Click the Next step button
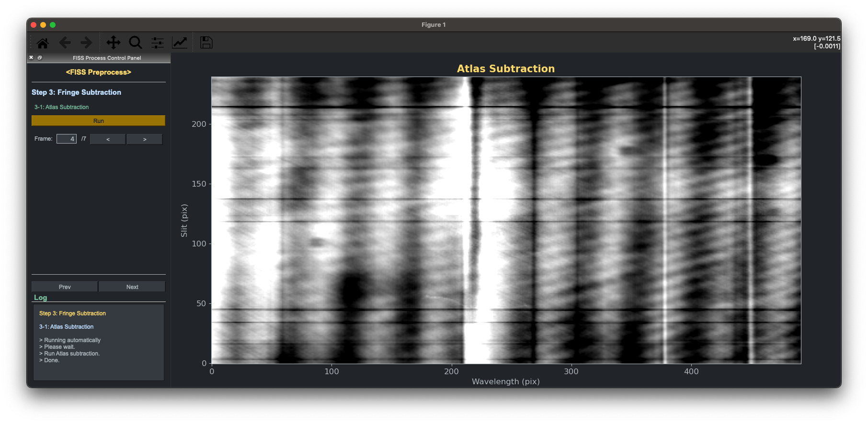 coord(132,287)
